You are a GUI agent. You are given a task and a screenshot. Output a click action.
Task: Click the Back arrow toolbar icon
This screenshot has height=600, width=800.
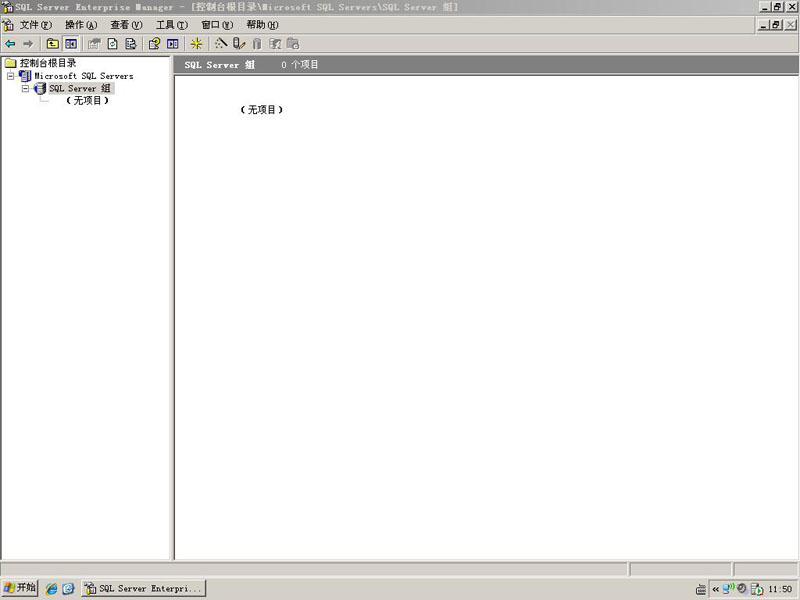10,44
